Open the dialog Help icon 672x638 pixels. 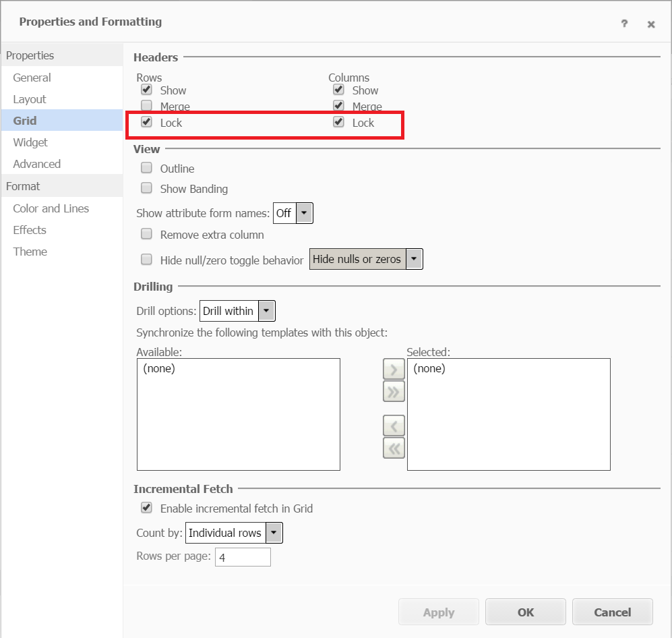tap(624, 24)
